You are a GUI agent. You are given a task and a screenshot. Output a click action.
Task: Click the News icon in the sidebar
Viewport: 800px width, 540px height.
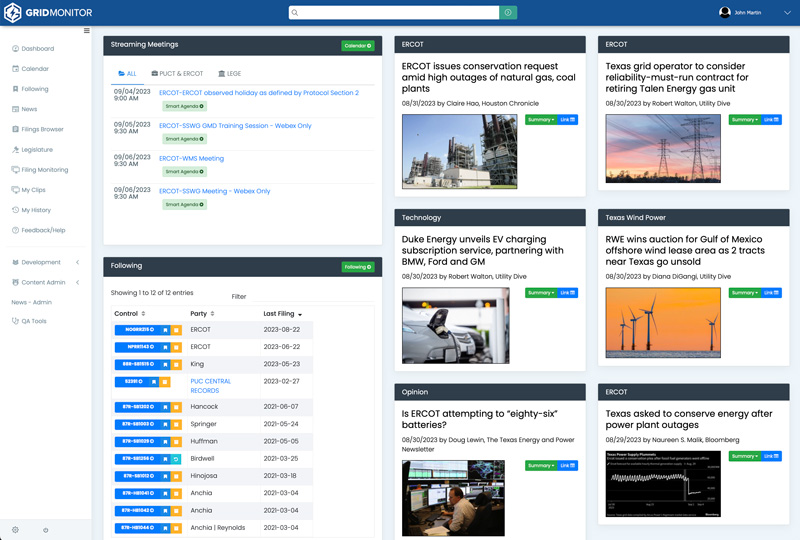(15, 109)
